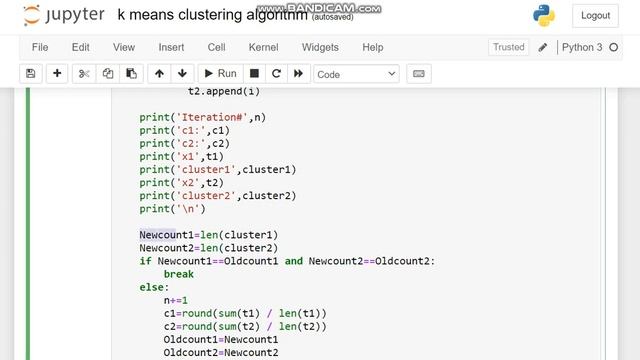Open the Widgets menu
640x360 pixels.
coord(320,47)
